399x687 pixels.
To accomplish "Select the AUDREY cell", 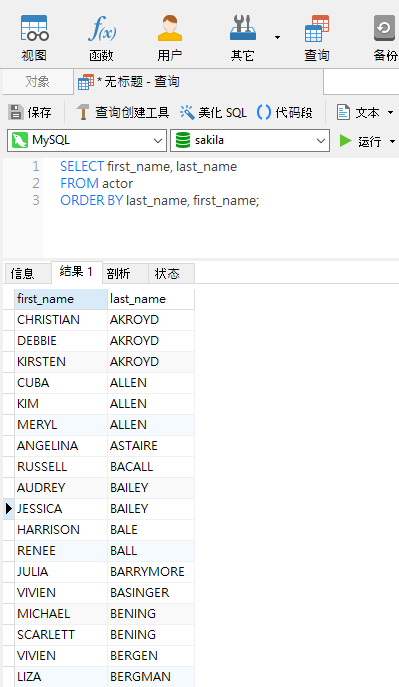I will [61, 488].
